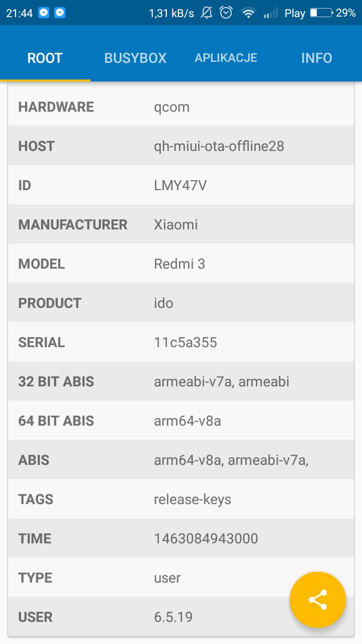The image size is (362, 644).
Task: Tap the alarm clock status icon
Action: (226, 13)
